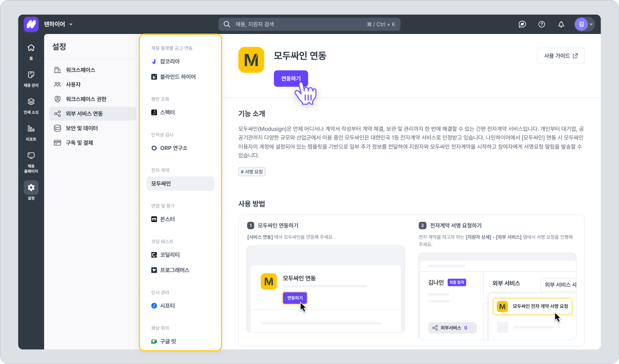Open 채용 관리 in the left sidebar

click(31, 79)
